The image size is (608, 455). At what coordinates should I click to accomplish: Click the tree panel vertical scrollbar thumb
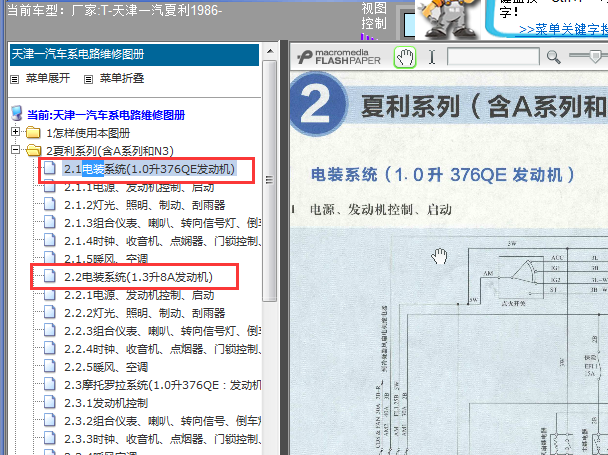pos(269,180)
